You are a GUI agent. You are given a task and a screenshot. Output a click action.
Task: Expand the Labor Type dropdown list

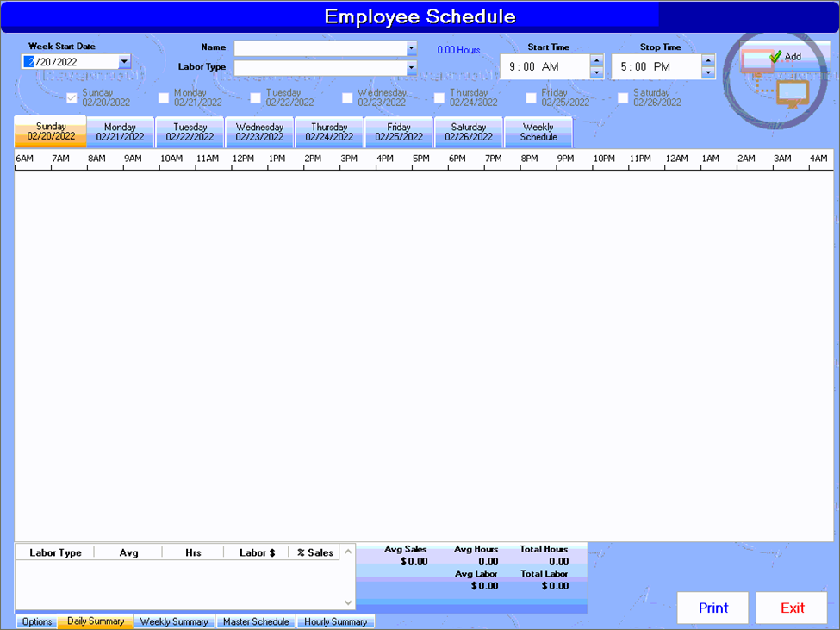click(411, 67)
